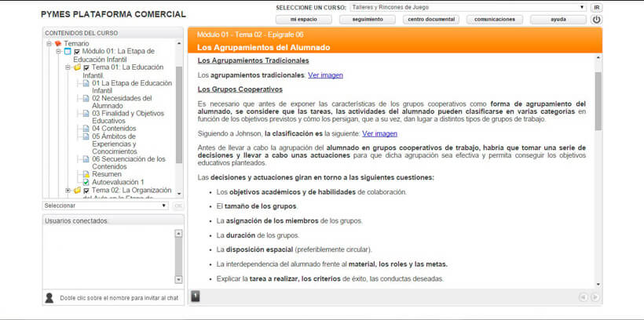This screenshot has width=644, height=320.
Task: Click bullet text El tamaño de los grupos
Action: tap(257, 206)
